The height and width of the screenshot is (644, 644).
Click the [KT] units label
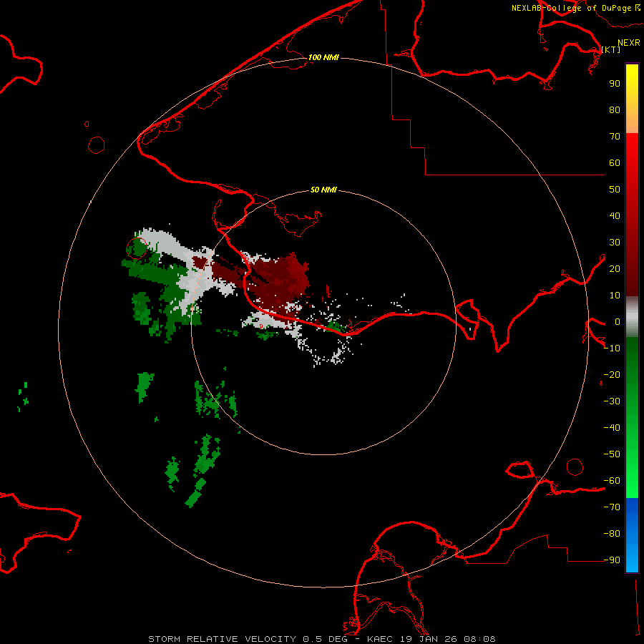click(x=611, y=49)
